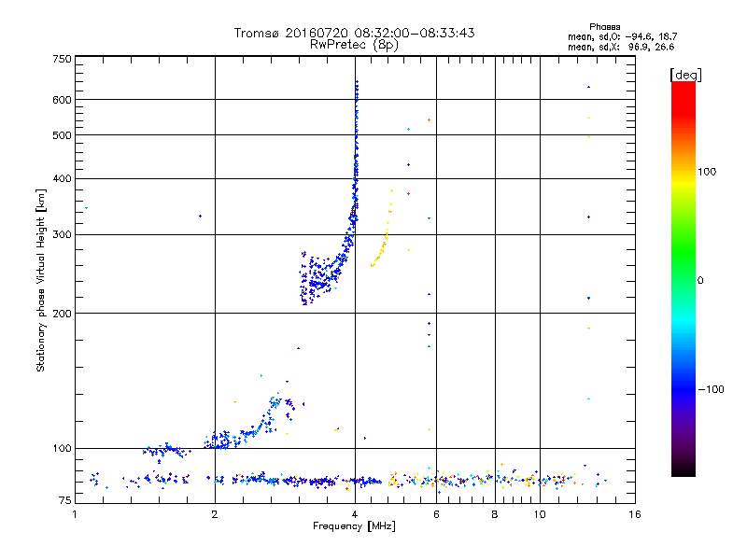Click the '1' frequency axis label
This screenshot has height=560, width=747.
tap(75, 514)
